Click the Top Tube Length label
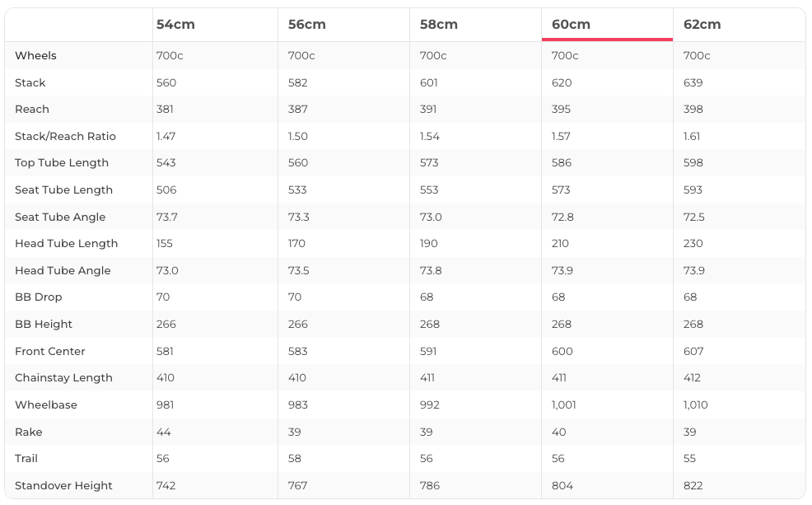Image resolution: width=812 pixels, height=505 pixels. coord(62,163)
